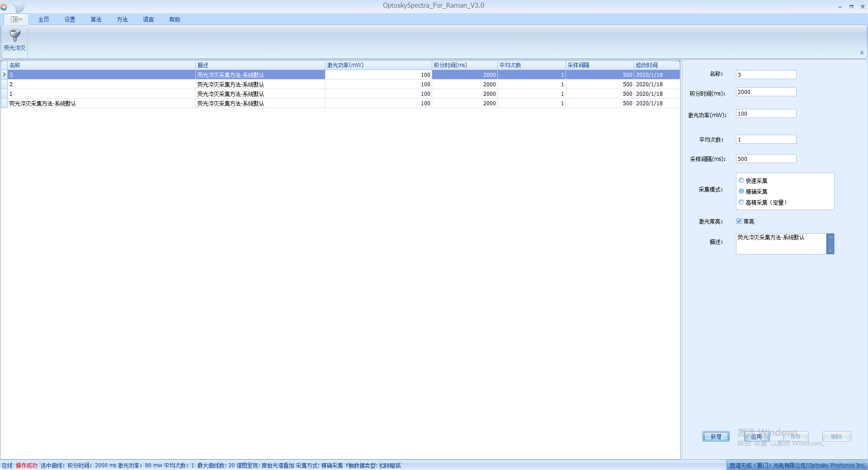Select 精确采集 acquisition mode
868x470 pixels.
tap(741, 192)
